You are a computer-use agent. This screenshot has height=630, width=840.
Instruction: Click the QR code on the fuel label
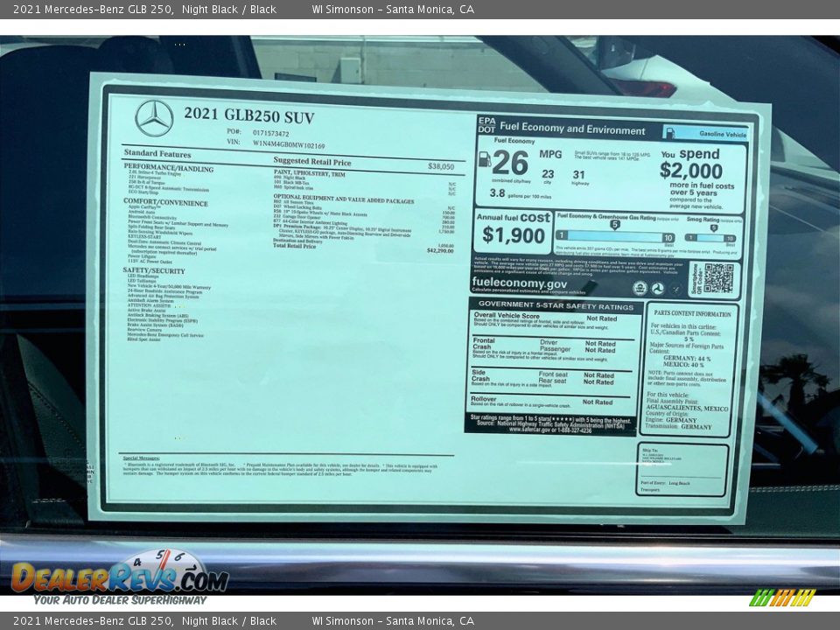click(x=718, y=278)
